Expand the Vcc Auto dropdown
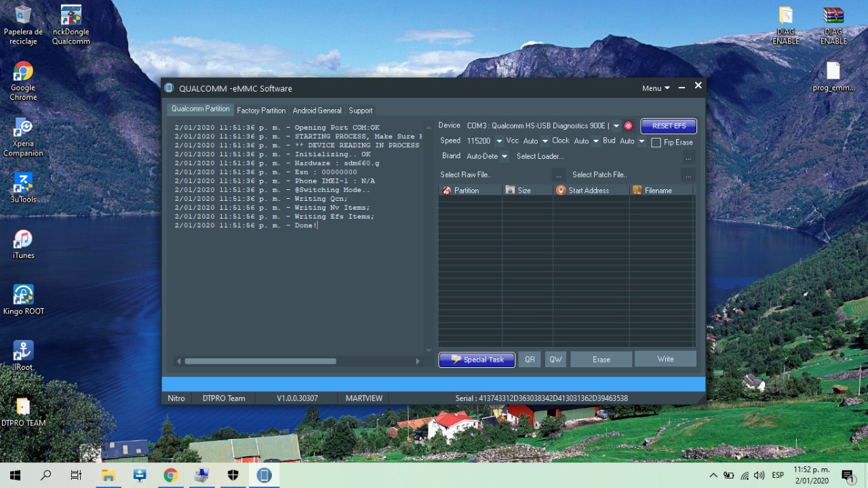The height and width of the screenshot is (488, 868). coord(545,141)
